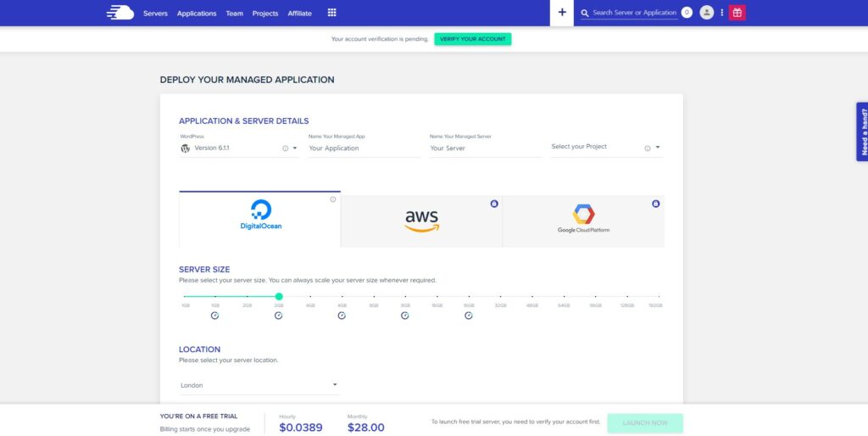Expand the WordPress version dropdown
868x436 pixels.
point(294,148)
